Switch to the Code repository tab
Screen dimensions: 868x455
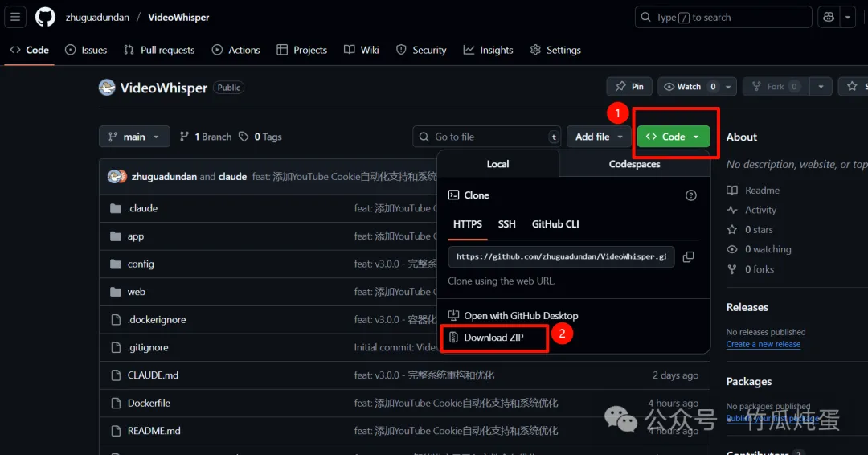click(30, 50)
